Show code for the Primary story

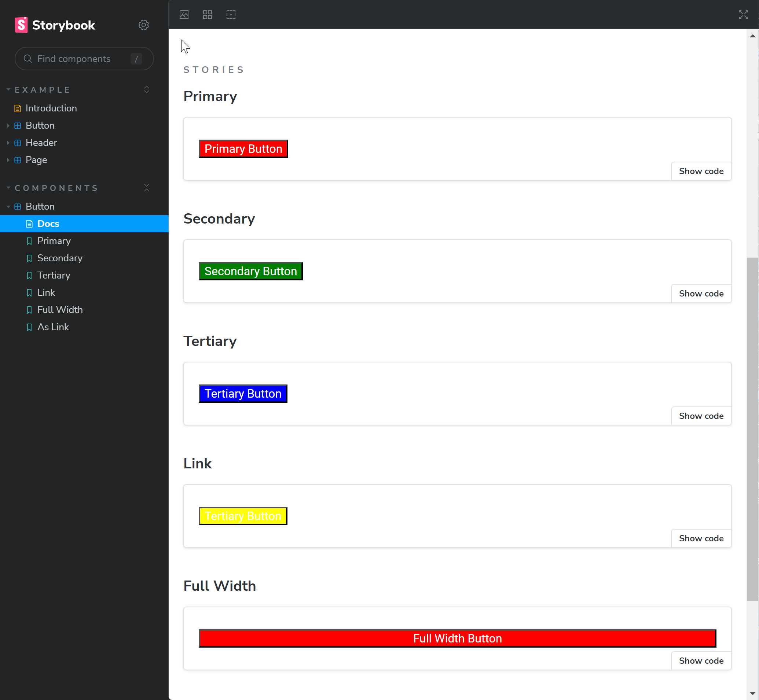701,171
